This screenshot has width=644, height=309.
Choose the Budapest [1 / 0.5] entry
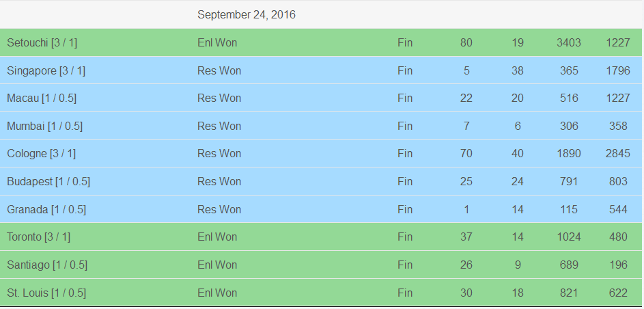(48, 182)
